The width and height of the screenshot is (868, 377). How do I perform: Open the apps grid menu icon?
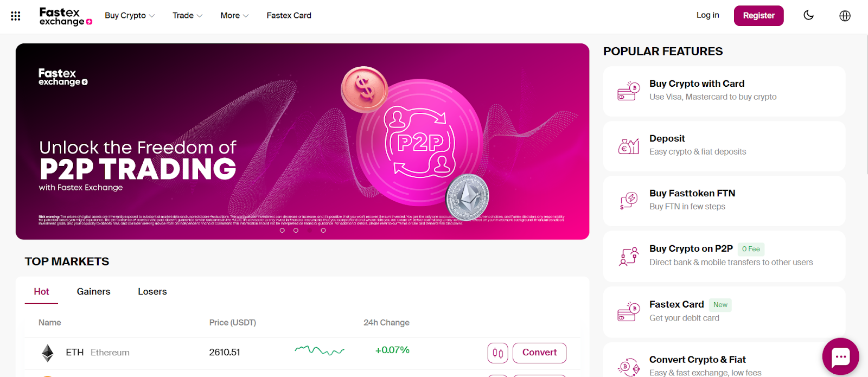pos(16,16)
